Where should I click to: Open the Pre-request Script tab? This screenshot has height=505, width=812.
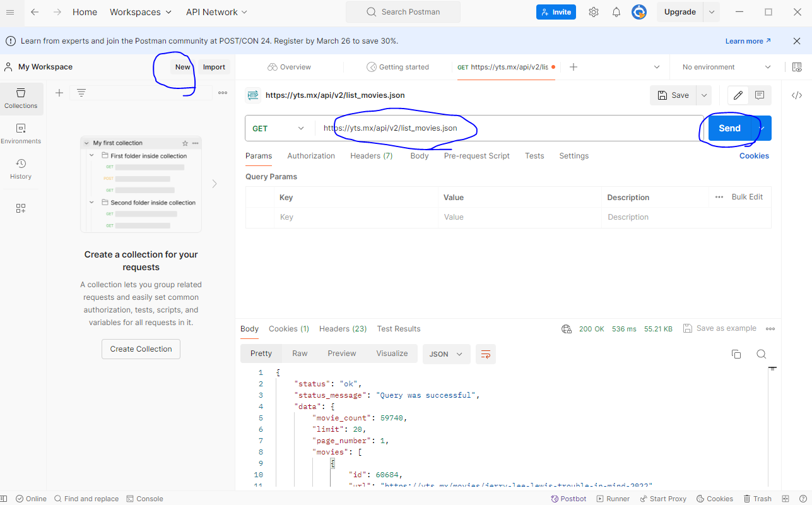(x=476, y=156)
